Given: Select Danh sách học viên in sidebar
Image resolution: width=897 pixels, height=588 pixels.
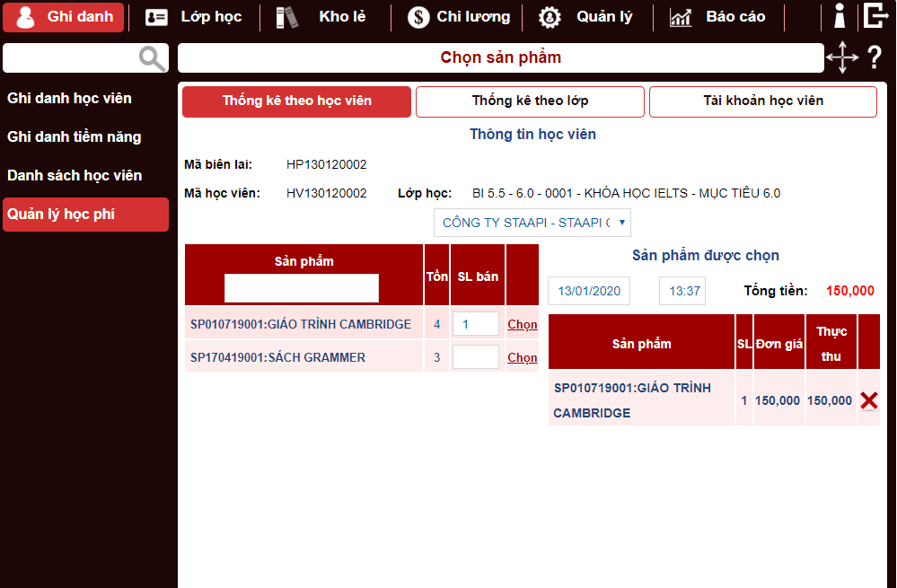Looking at the screenshot, I should coord(75,176).
